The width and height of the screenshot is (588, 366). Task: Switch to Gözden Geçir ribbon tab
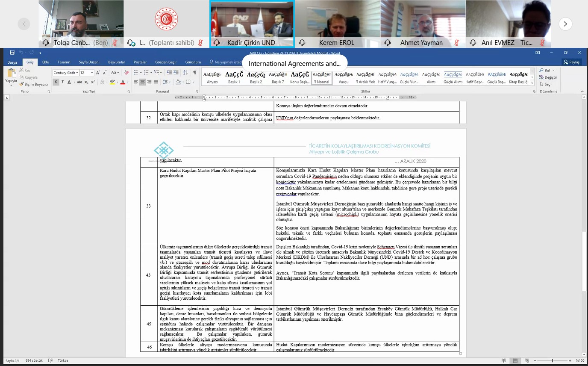[166, 62]
